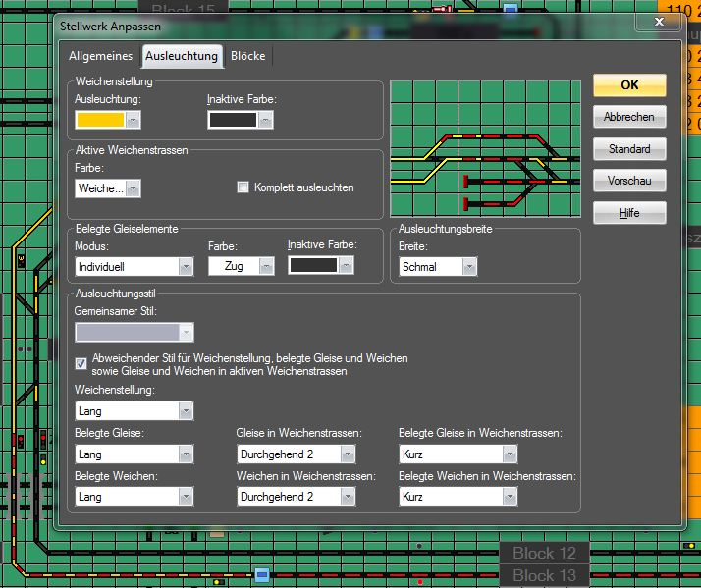Click the Standard button
The height and width of the screenshot is (588, 701).
[x=629, y=149]
